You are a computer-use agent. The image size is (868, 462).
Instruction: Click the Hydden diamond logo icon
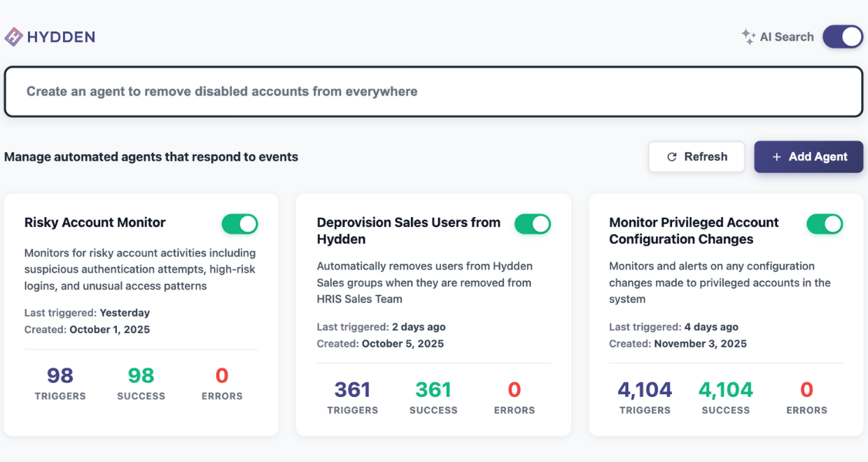13,37
